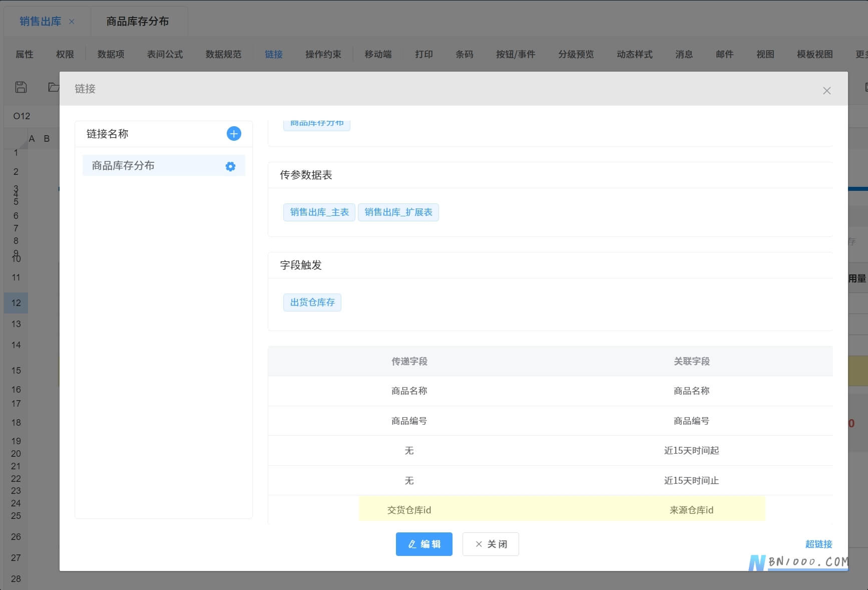Click the 近15天时间起 cell
The image size is (868, 590).
[x=692, y=451]
